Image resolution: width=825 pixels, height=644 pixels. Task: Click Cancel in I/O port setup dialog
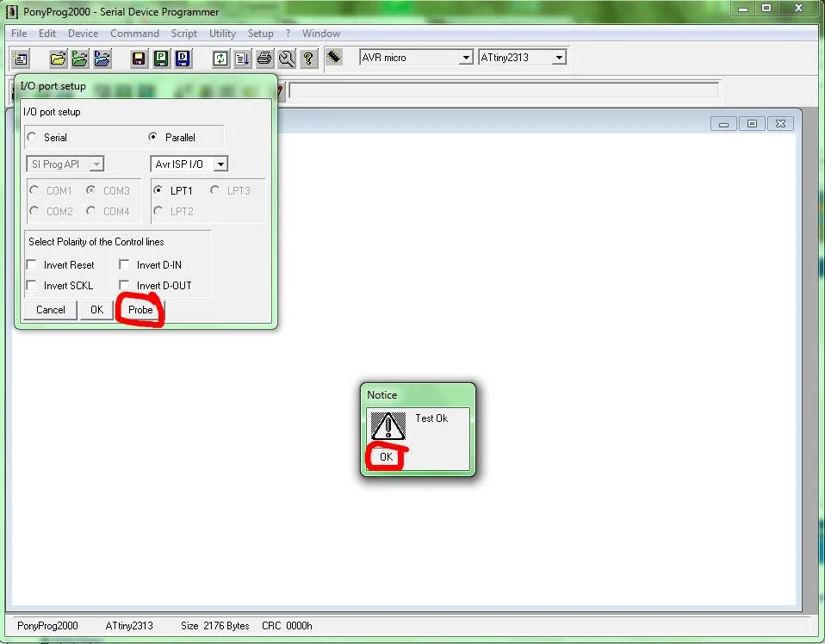(x=51, y=309)
